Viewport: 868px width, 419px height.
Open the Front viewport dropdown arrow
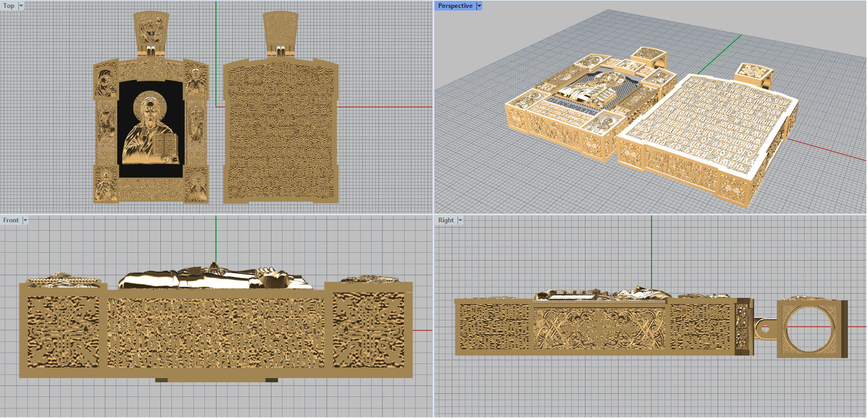click(x=25, y=220)
